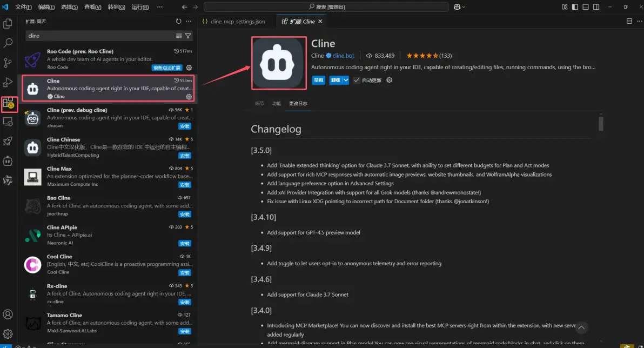The width and height of the screenshot is (644, 348).
Task: Open the Accounts icon in activity bar
Action: 8,314
